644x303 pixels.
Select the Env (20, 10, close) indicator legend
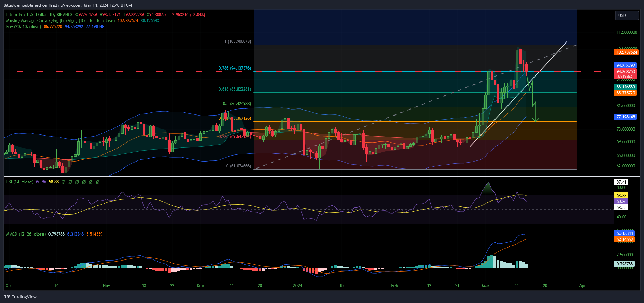tap(24, 27)
